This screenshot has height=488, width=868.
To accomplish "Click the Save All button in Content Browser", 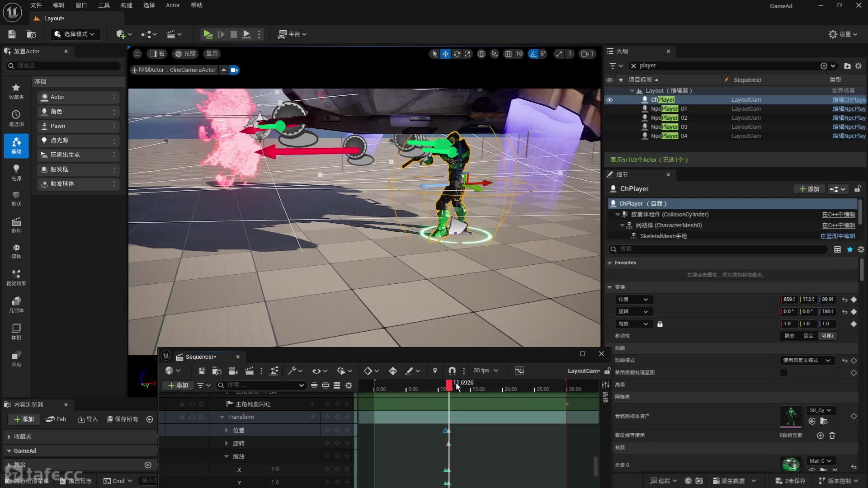I will pyautogui.click(x=122, y=419).
